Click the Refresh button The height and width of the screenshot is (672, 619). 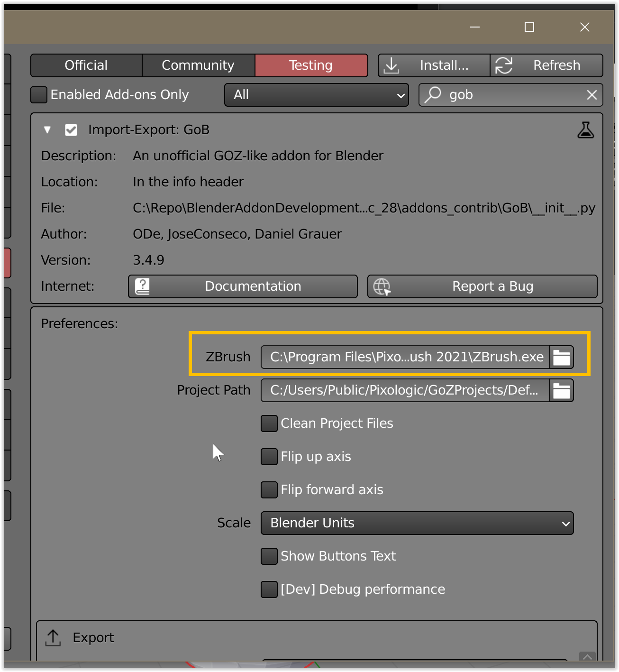546,65
